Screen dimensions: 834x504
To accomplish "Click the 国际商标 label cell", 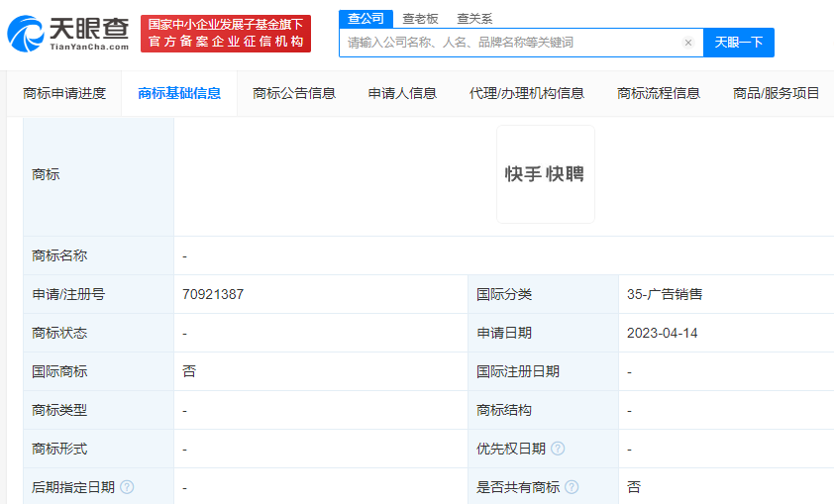I will tap(99, 371).
